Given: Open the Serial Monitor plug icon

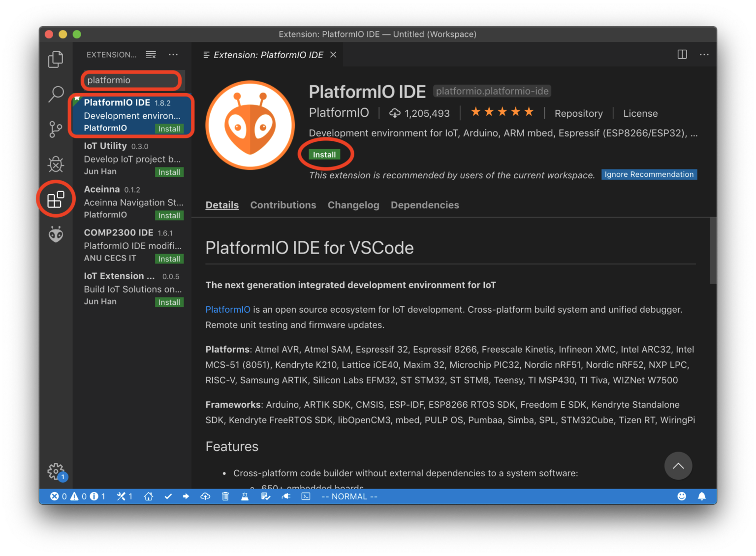Looking at the screenshot, I should click(286, 496).
